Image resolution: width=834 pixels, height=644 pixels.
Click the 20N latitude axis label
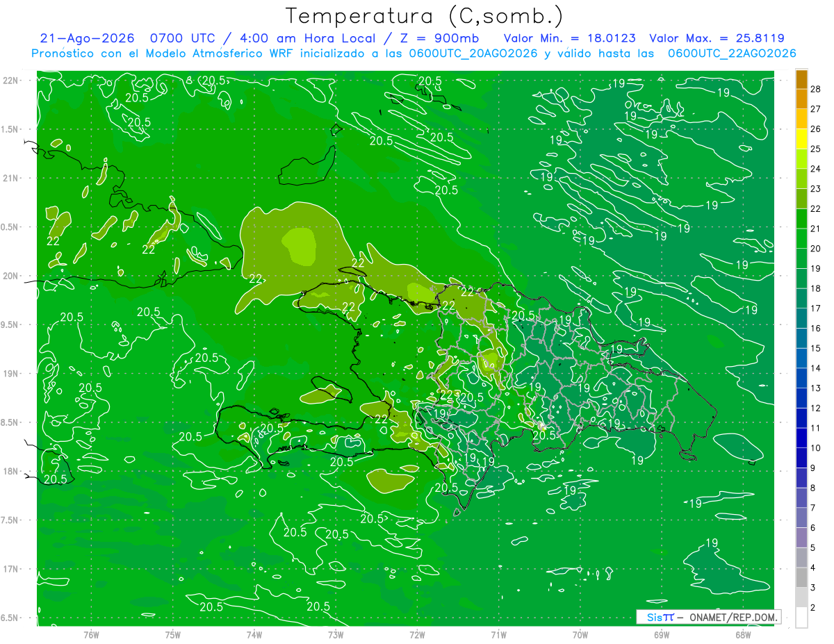click(x=11, y=276)
